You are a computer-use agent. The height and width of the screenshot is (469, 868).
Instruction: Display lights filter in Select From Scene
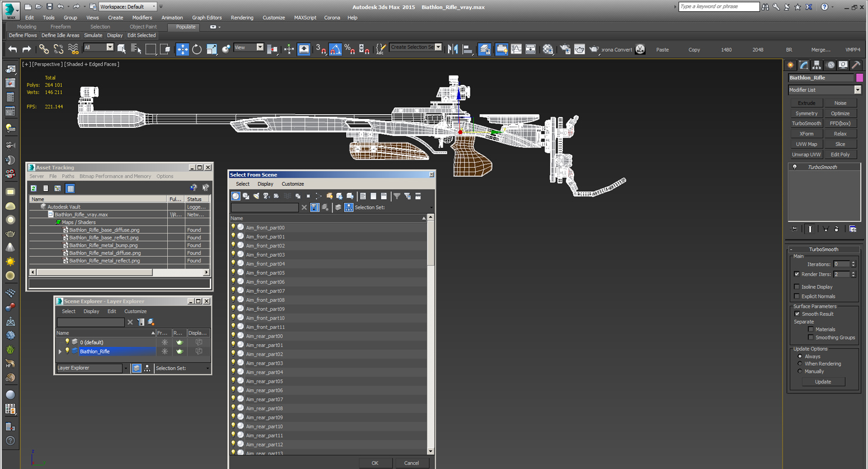pos(256,196)
